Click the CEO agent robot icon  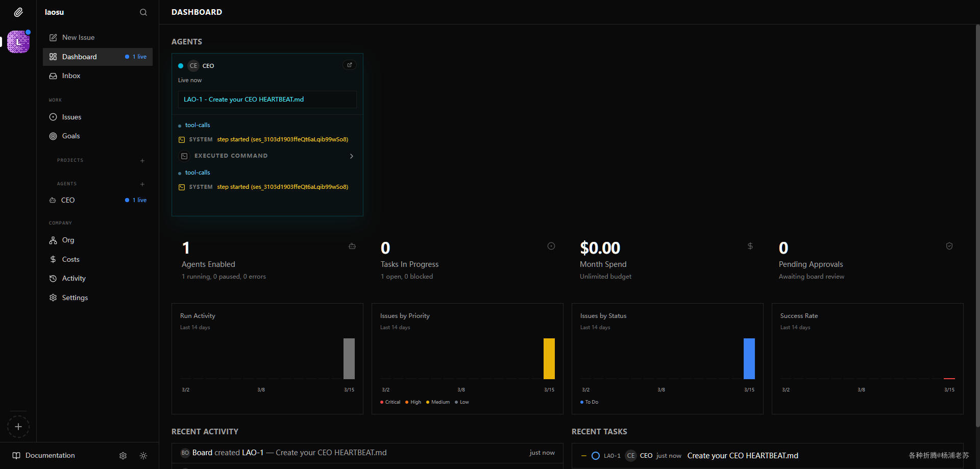(53, 200)
